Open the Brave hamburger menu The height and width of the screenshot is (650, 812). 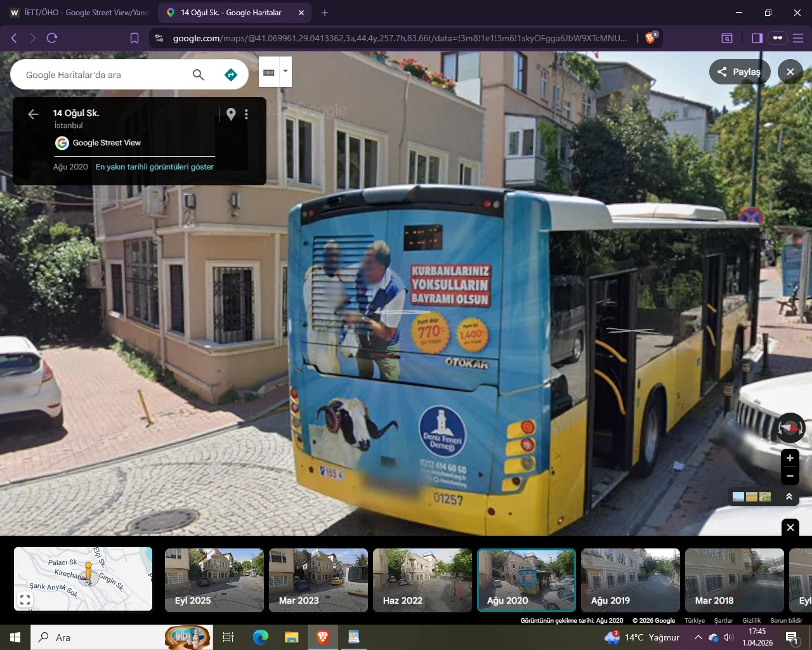798,38
